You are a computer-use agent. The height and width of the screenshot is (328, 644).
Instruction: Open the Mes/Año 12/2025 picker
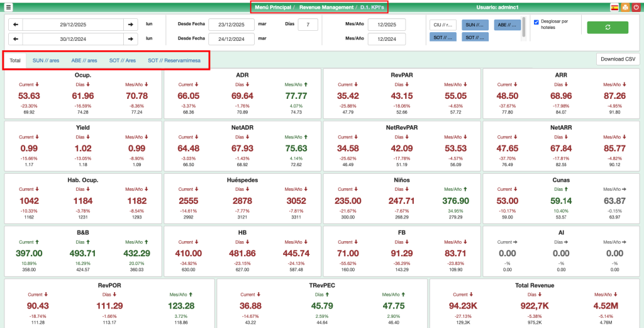tap(386, 25)
